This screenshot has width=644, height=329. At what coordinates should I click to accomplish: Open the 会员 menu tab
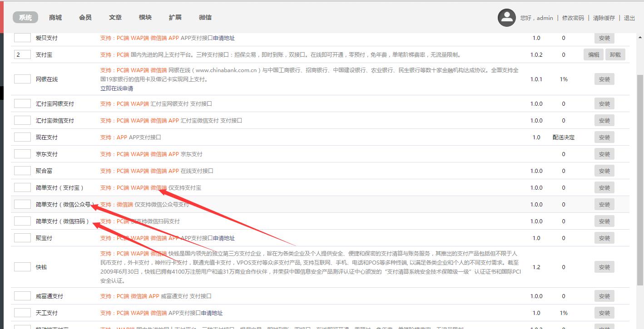pos(85,18)
